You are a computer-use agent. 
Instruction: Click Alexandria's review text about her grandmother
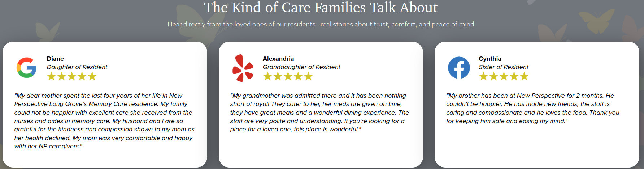point(320,113)
